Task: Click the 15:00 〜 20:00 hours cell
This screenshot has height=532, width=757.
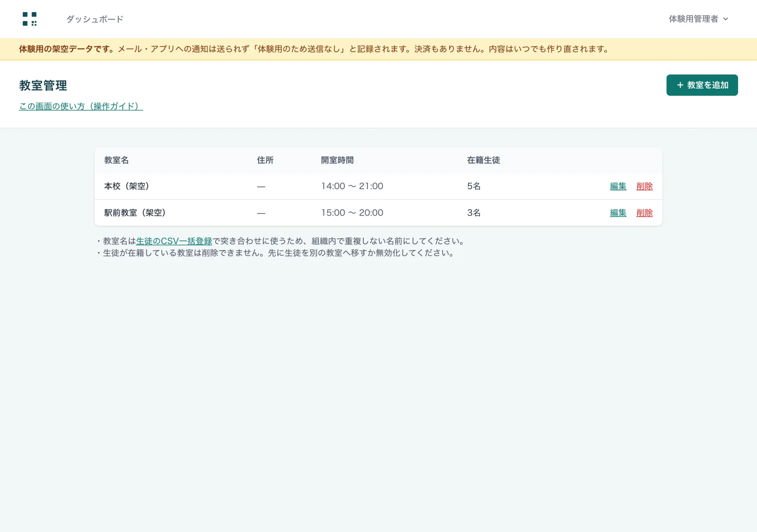Action: (x=352, y=213)
